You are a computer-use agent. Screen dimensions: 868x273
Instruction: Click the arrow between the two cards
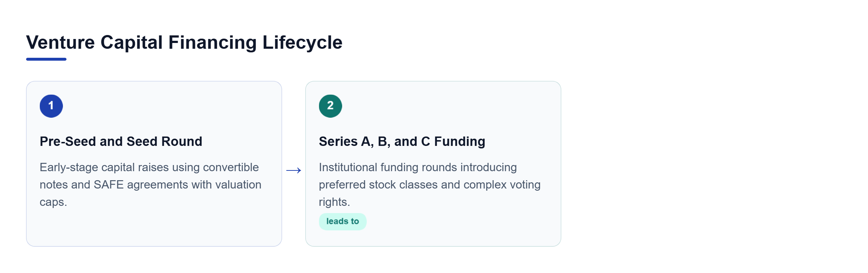[x=294, y=170]
